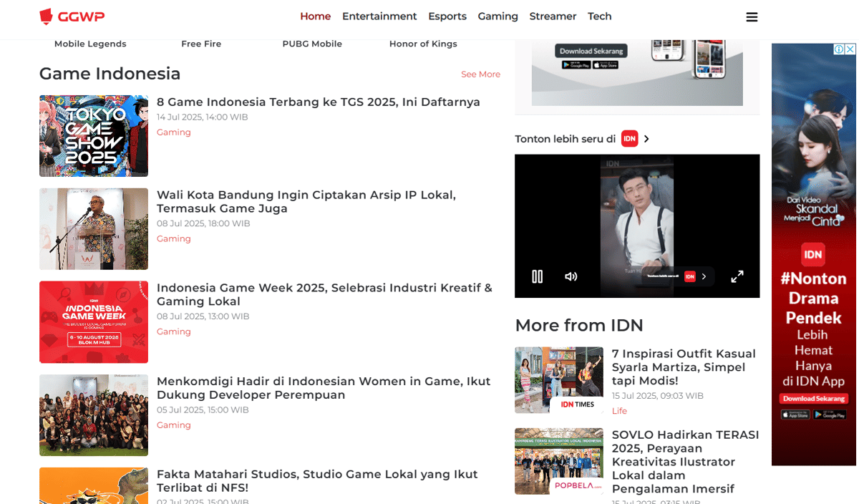The height and width of the screenshot is (504, 859).
Task: Open the Gaming menu item
Action: point(498,16)
